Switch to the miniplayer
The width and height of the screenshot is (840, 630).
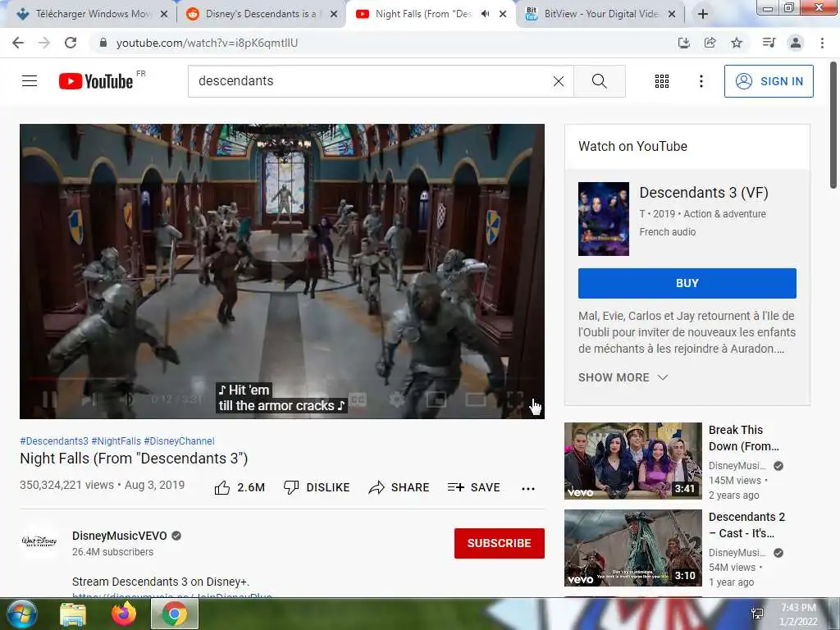coord(436,399)
